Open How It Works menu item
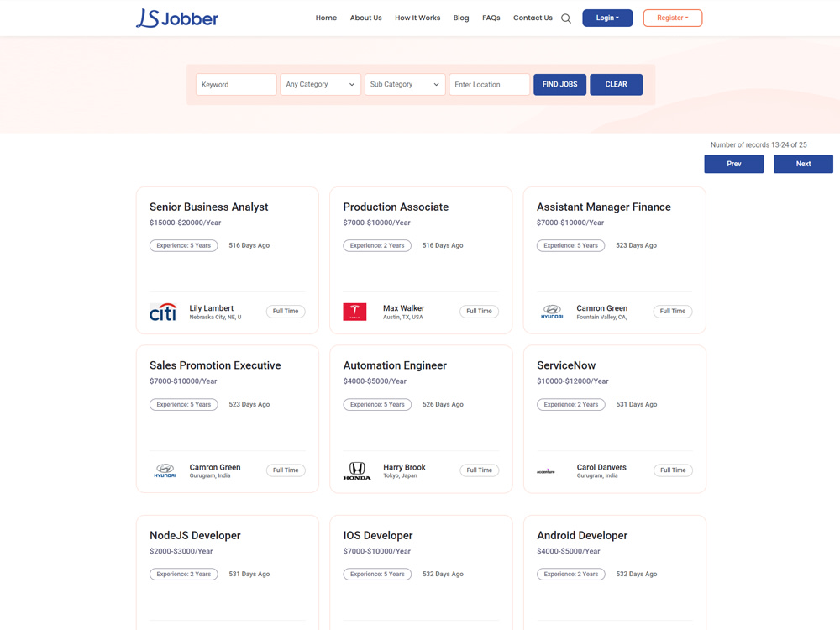Image resolution: width=840 pixels, height=630 pixels. point(417,18)
